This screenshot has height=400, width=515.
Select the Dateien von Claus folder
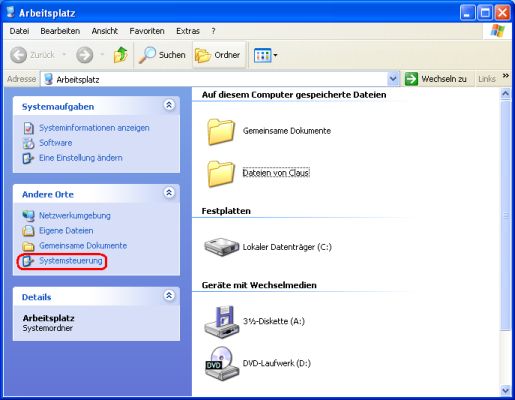click(276, 173)
